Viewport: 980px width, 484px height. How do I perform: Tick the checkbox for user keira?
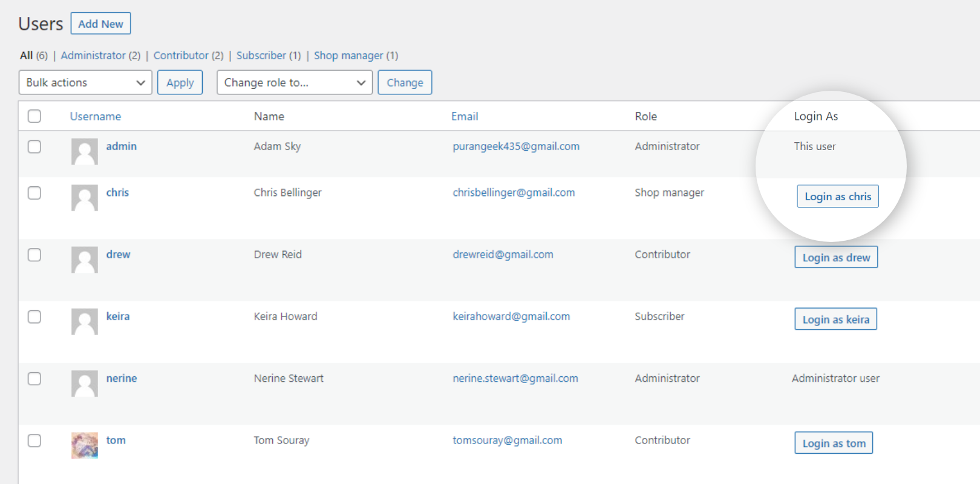[x=34, y=317]
